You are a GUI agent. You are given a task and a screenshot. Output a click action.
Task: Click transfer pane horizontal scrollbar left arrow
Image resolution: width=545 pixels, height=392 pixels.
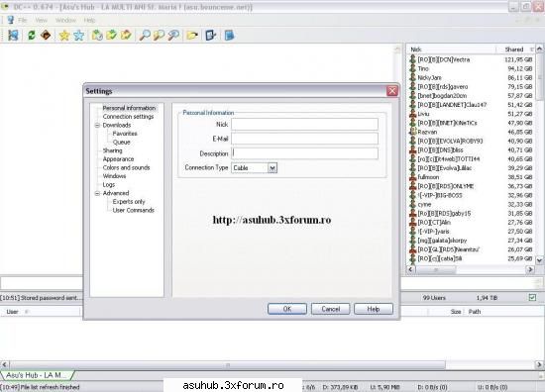point(5,364)
